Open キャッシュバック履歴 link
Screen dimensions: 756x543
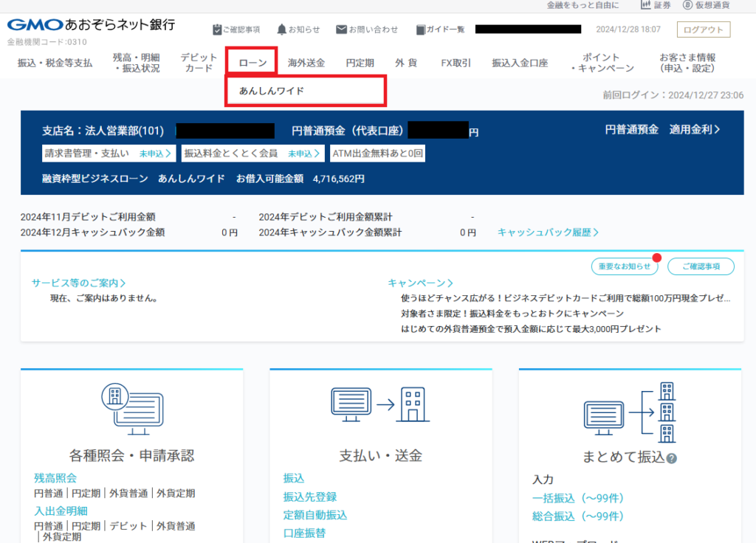pyautogui.click(x=548, y=232)
